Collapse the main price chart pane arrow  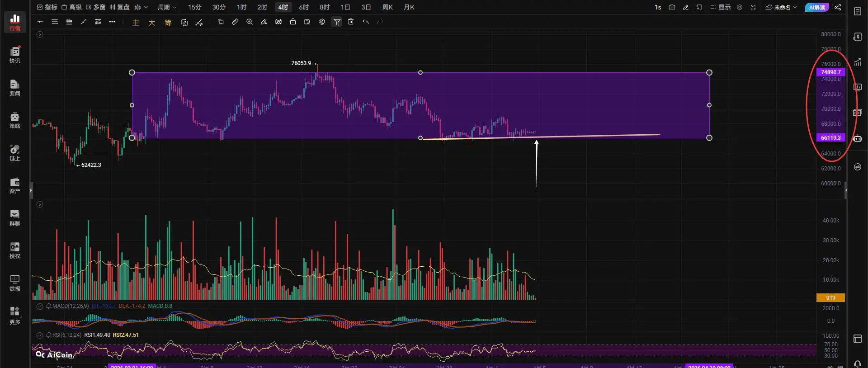pos(40,34)
